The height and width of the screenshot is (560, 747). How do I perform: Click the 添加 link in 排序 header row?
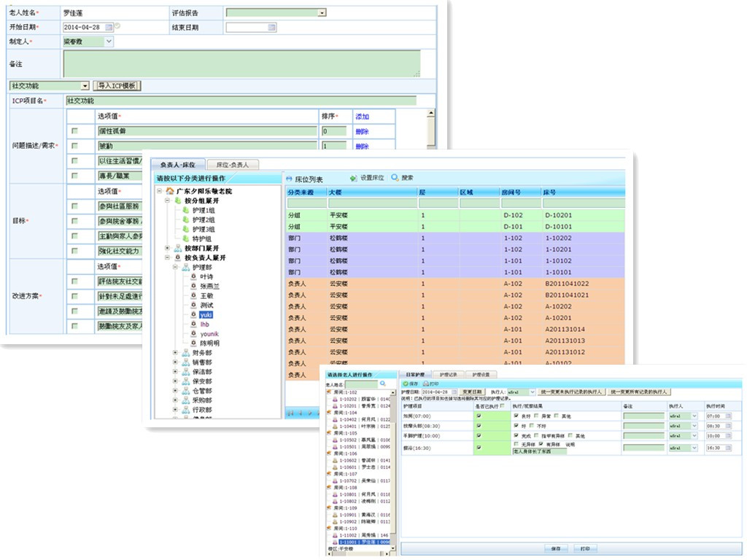(x=362, y=116)
